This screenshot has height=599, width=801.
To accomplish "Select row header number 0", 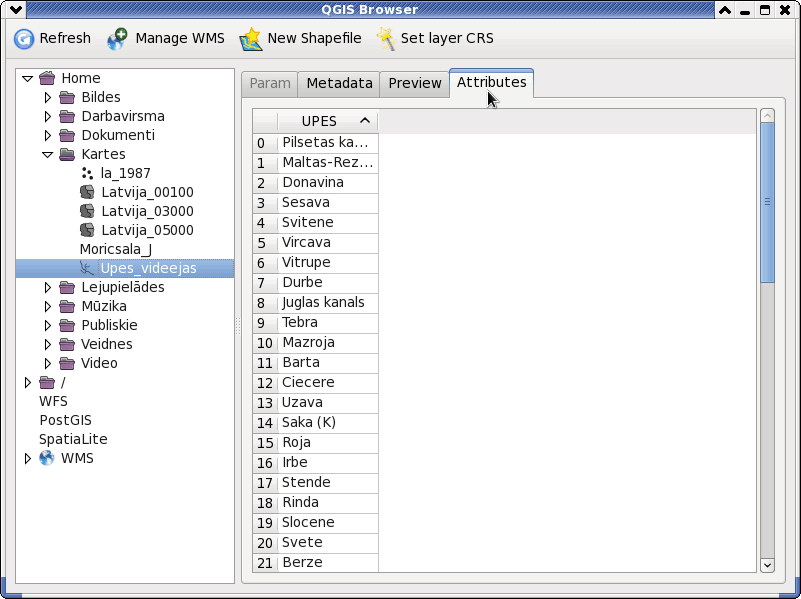I will click(265, 143).
